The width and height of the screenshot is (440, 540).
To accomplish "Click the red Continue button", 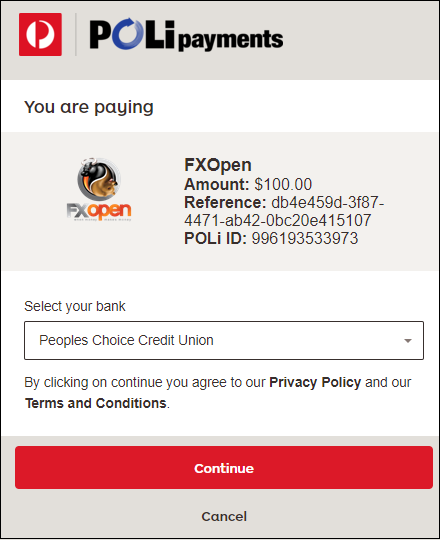I will coord(224,468).
